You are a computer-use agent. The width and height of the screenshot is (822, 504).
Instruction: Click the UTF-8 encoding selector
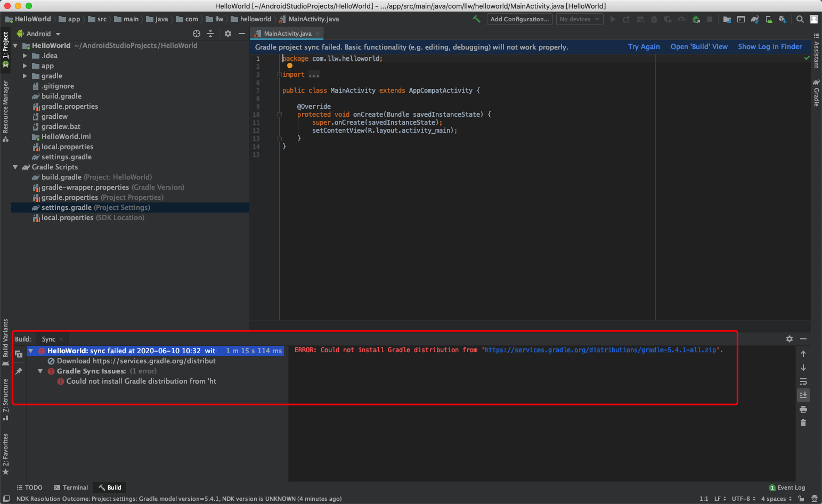pyautogui.click(x=744, y=499)
